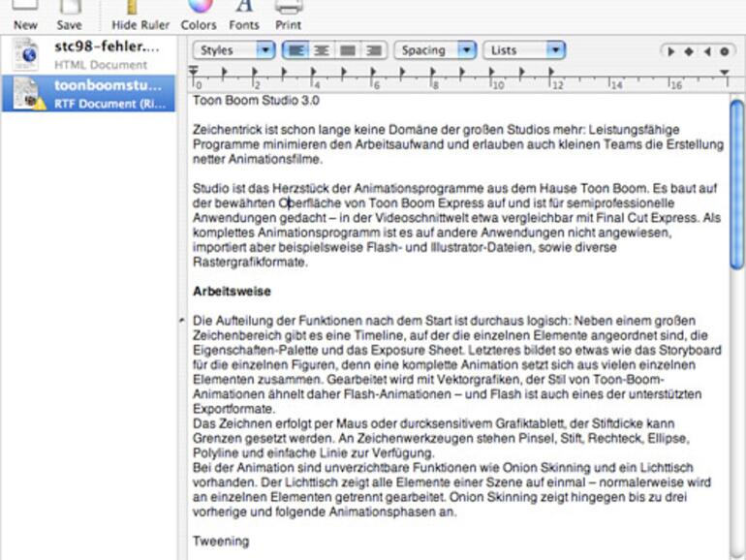Open the Fonts panel icon
Screen dimensions: 746x560
pyautogui.click(x=244, y=6)
